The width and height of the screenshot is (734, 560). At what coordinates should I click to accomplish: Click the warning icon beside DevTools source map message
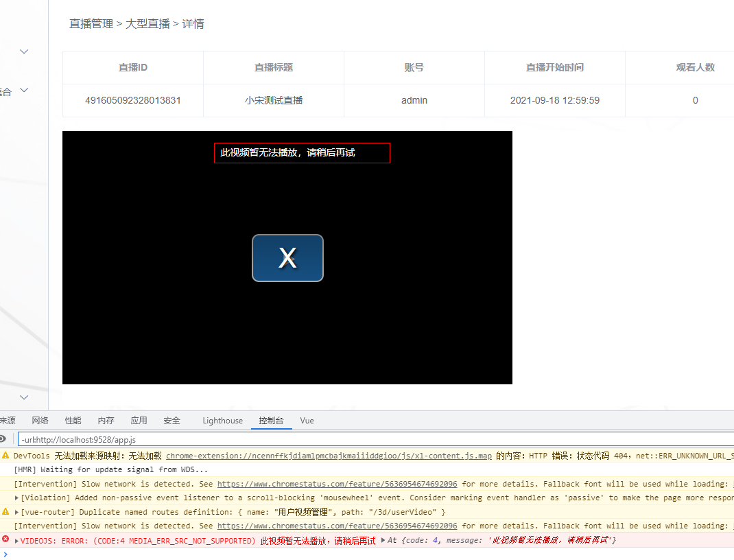coord(5,455)
